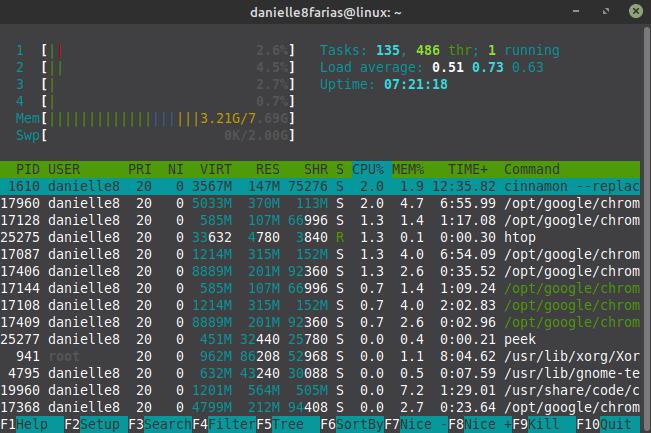Sort by the VIRT column header
Image resolution: width=651 pixels, height=433 pixels.
coord(216,169)
